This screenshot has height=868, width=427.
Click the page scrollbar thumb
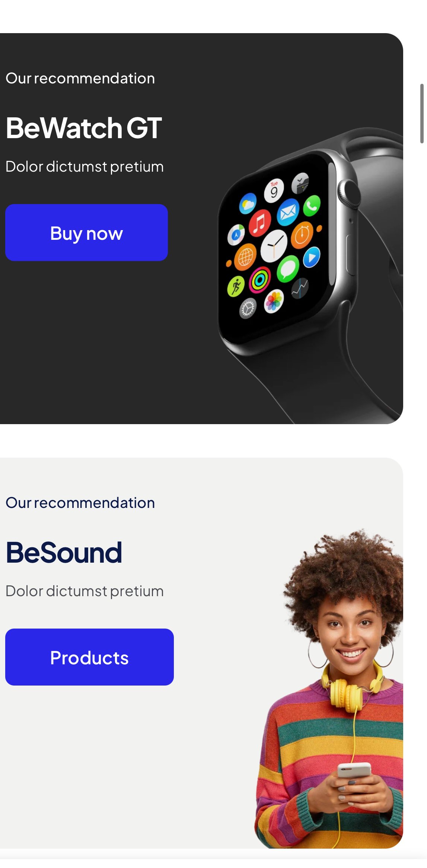click(422, 114)
